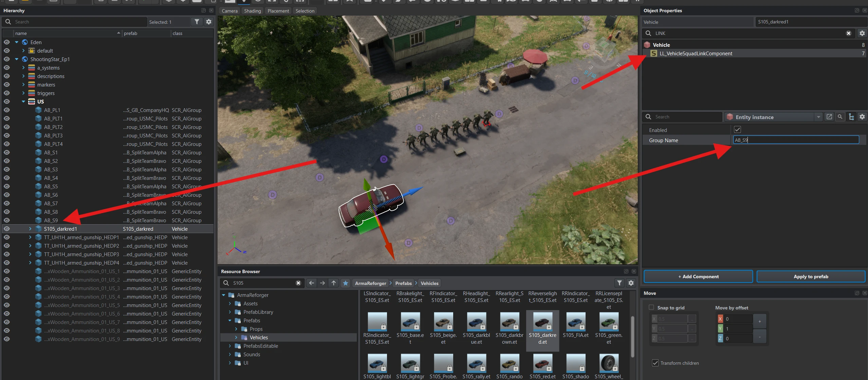Click plus button for Move by offset
This screenshot has height=380, width=868.
[x=759, y=321]
